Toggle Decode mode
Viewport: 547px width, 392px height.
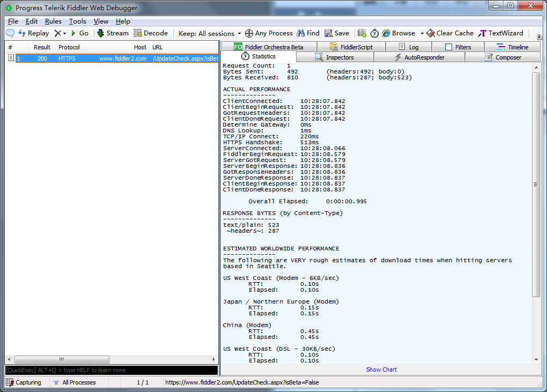[151, 33]
